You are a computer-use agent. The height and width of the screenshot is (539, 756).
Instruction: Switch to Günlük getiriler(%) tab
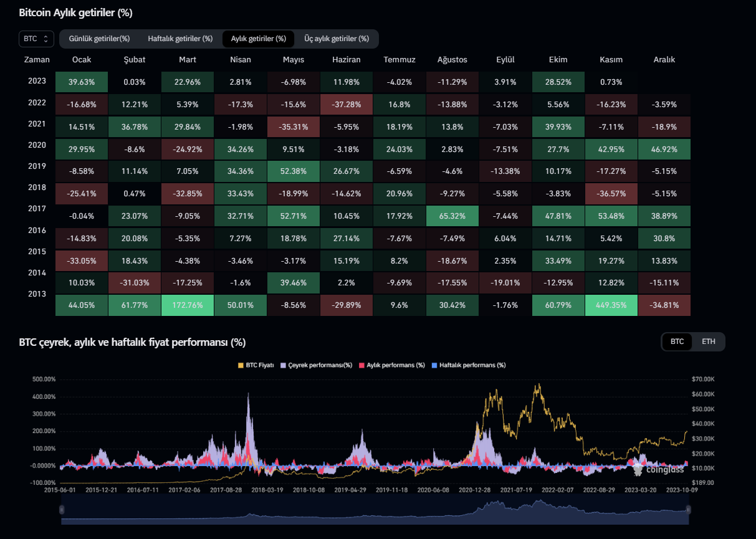coord(98,39)
